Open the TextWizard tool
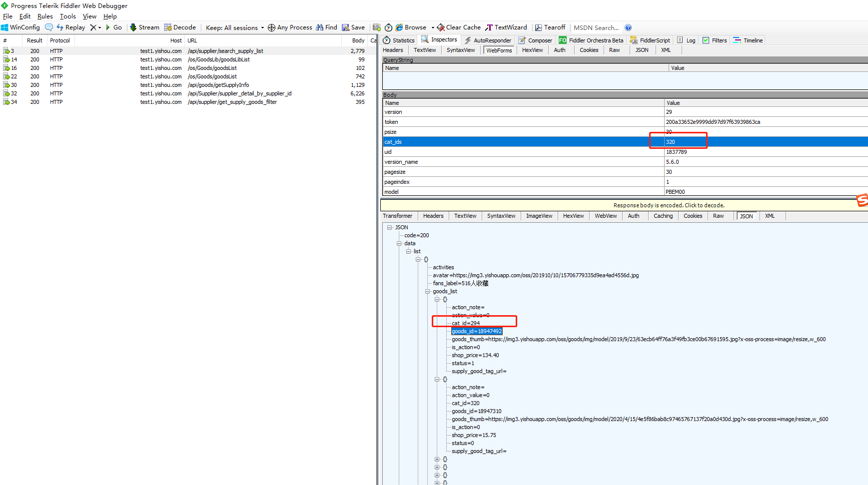This screenshot has height=485, width=868. click(506, 27)
